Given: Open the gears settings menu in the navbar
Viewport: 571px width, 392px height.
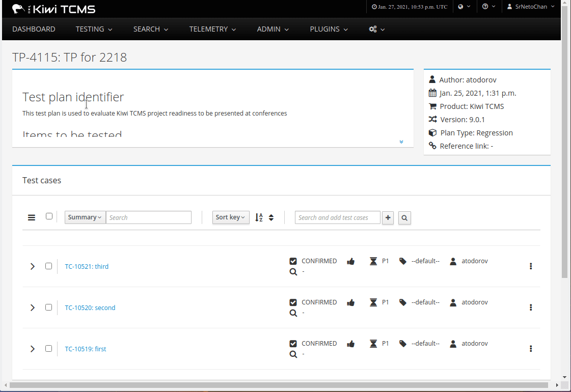Looking at the screenshot, I should [x=376, y=29].
